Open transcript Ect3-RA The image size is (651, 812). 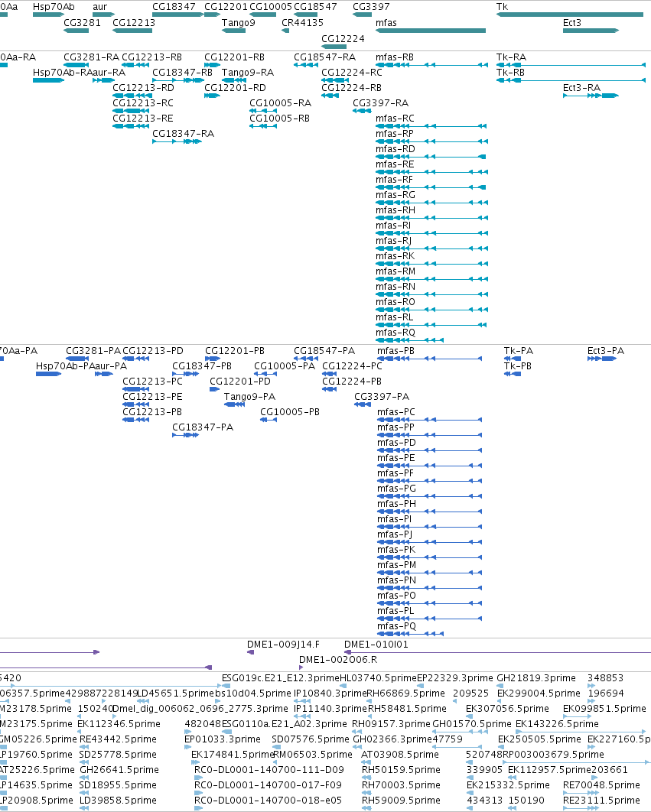581,88
